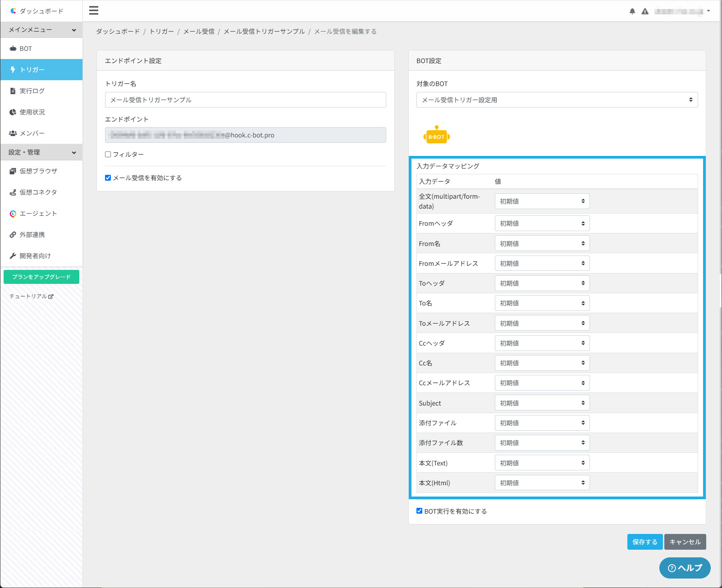Image resolution: width=722 pixels, height=588 pixels.
Task: Open the notifications bell icon
Action: point(632,11)
